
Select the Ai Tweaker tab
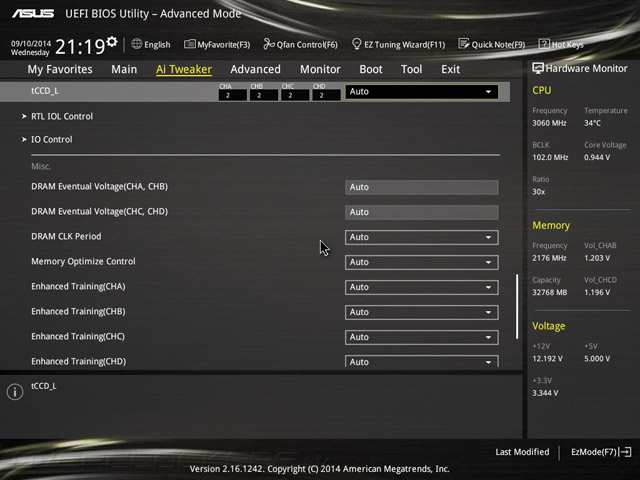point(184,69)
